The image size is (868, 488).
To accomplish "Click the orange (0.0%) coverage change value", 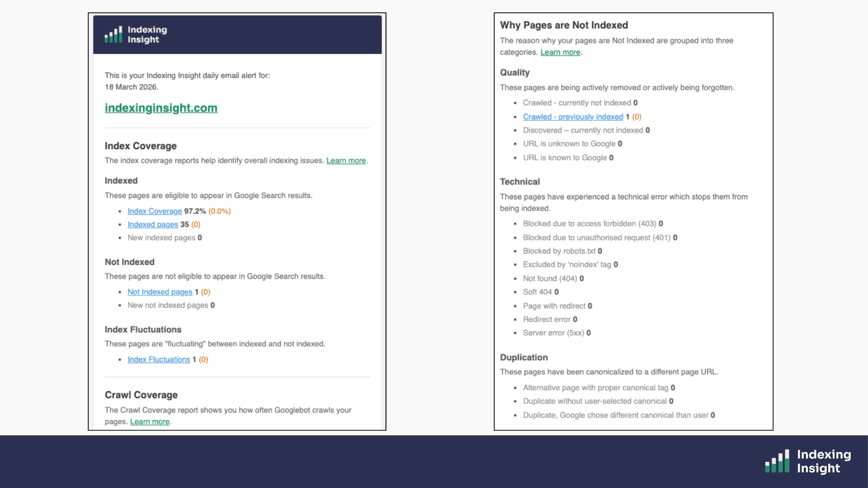I will point(219,211).
